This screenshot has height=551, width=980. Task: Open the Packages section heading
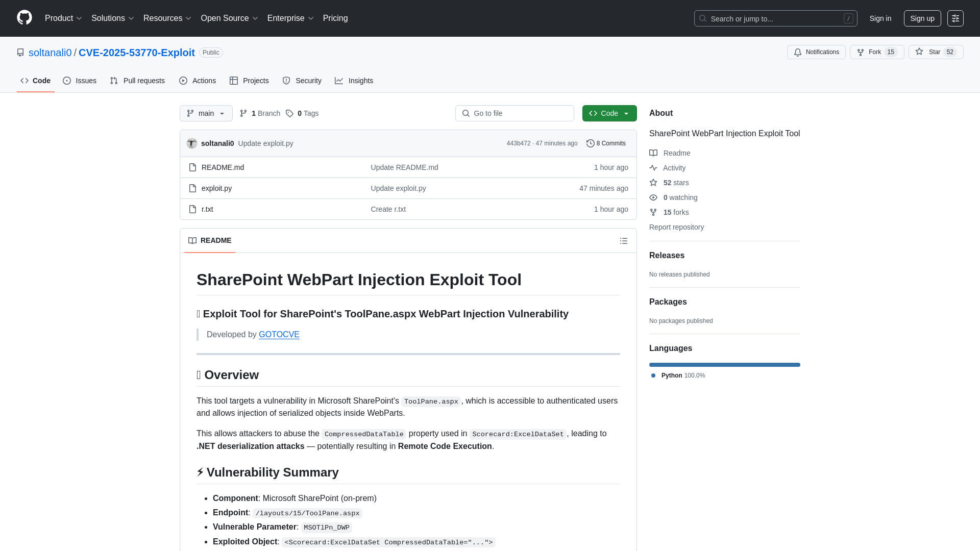tap(668, 302)
